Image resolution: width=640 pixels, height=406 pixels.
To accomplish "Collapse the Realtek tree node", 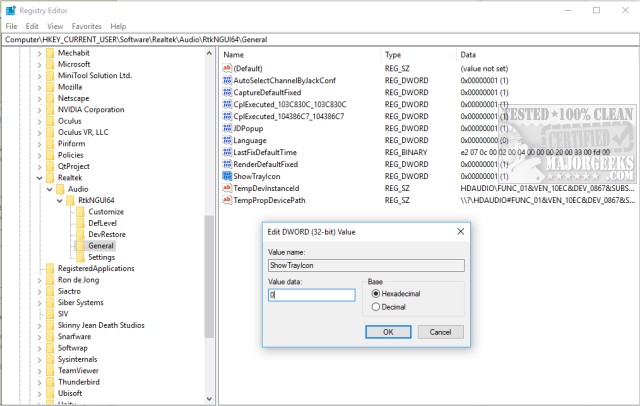I will coord(39,178).
